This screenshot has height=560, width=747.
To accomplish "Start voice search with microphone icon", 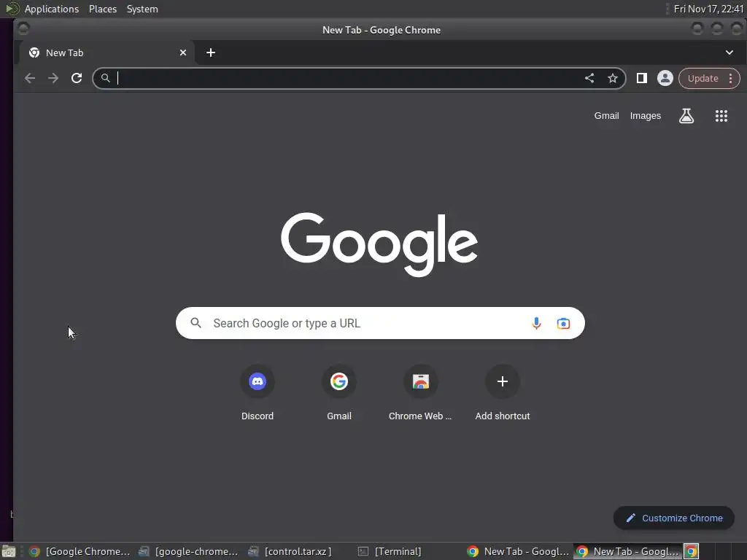I will coord(536,323).
